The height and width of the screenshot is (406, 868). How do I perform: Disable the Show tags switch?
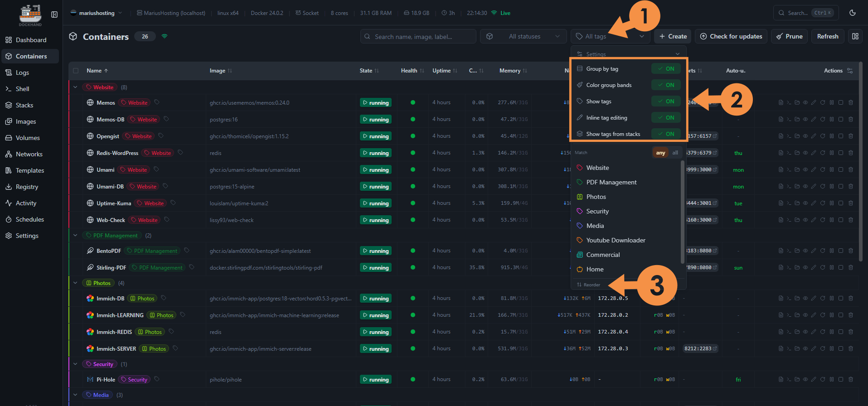pos(666,101)
